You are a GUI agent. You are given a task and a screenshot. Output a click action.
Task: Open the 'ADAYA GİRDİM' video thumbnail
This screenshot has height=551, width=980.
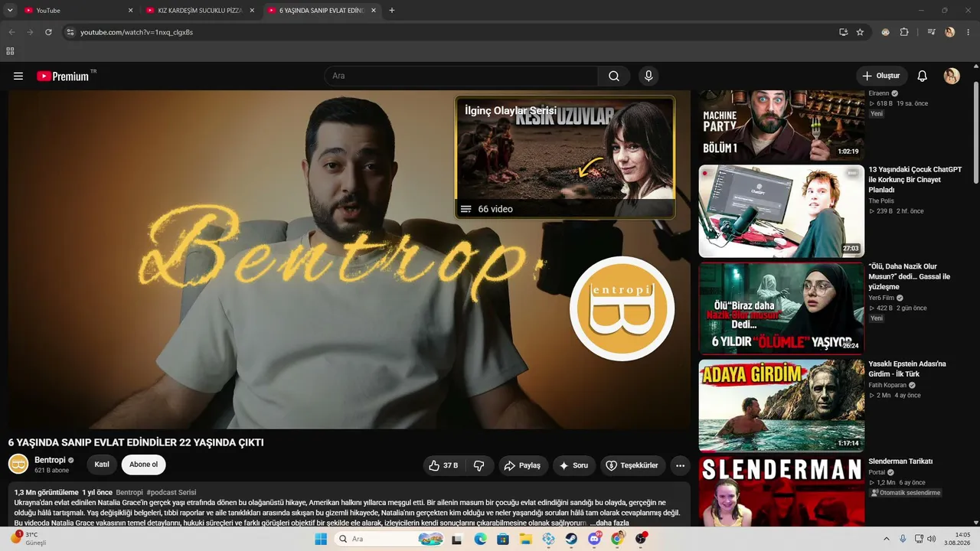[782, 406]
